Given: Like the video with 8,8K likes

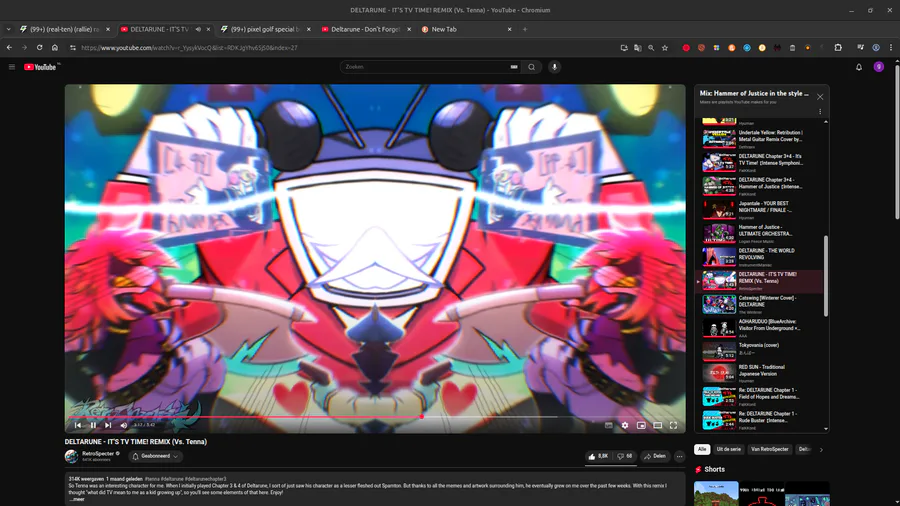Looking at the screenshot, I should pyautogui.click(x=598, y=456).
